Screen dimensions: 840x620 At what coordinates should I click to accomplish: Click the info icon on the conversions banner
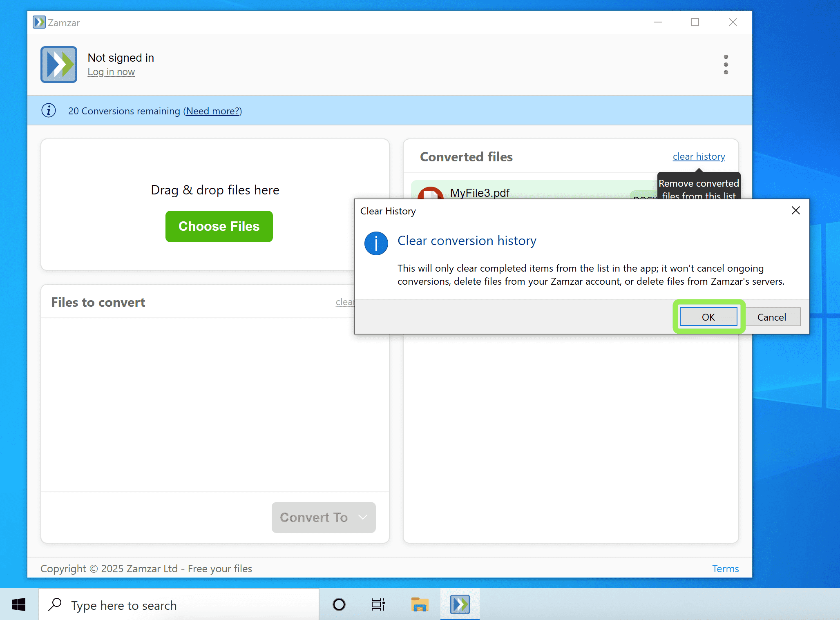tap(48, 110)
